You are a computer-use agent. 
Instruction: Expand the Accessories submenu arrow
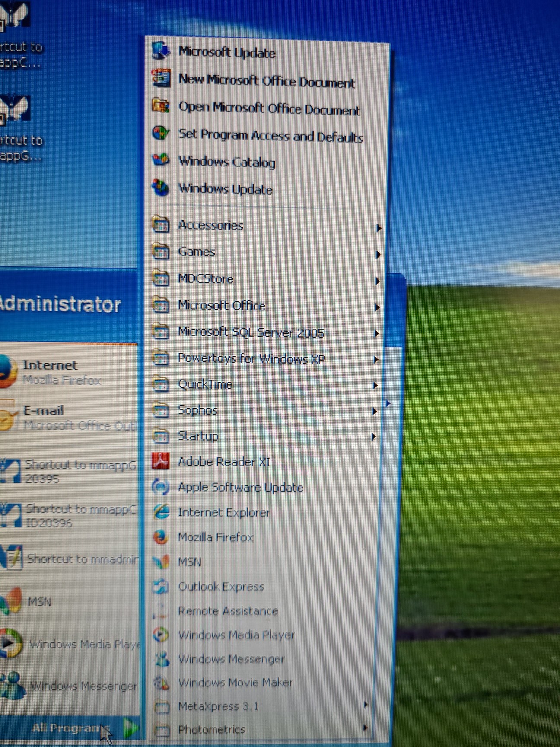click(378, 228)
